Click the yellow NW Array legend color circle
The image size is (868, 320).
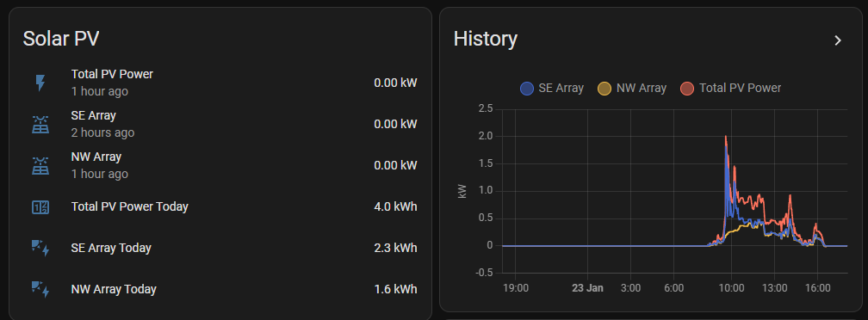coord(604,88)
